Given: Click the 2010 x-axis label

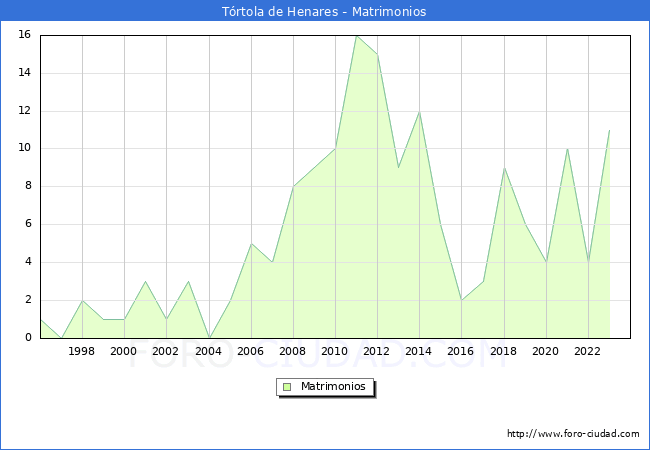Looking at the screenshot, I should (x=335, y=351).
